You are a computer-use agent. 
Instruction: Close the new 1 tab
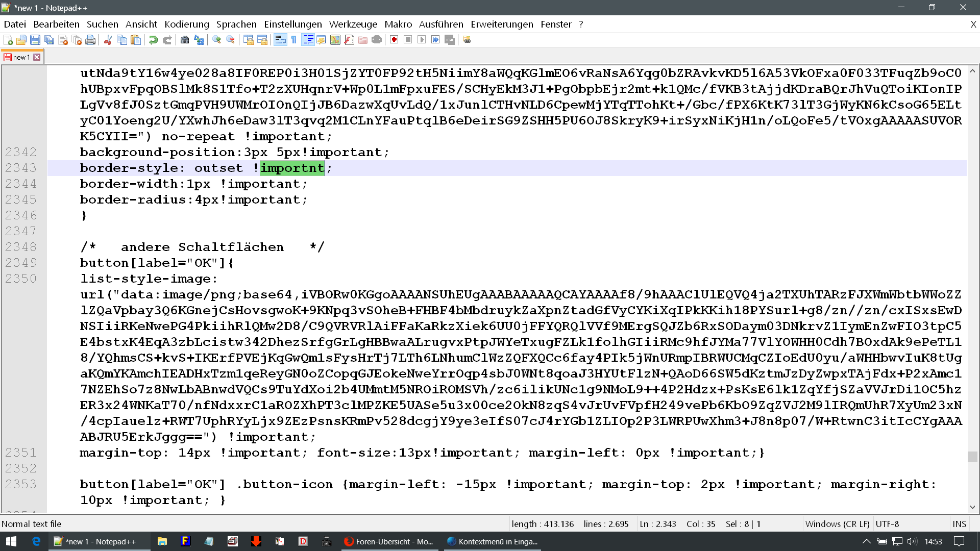[x=37, y=57]
